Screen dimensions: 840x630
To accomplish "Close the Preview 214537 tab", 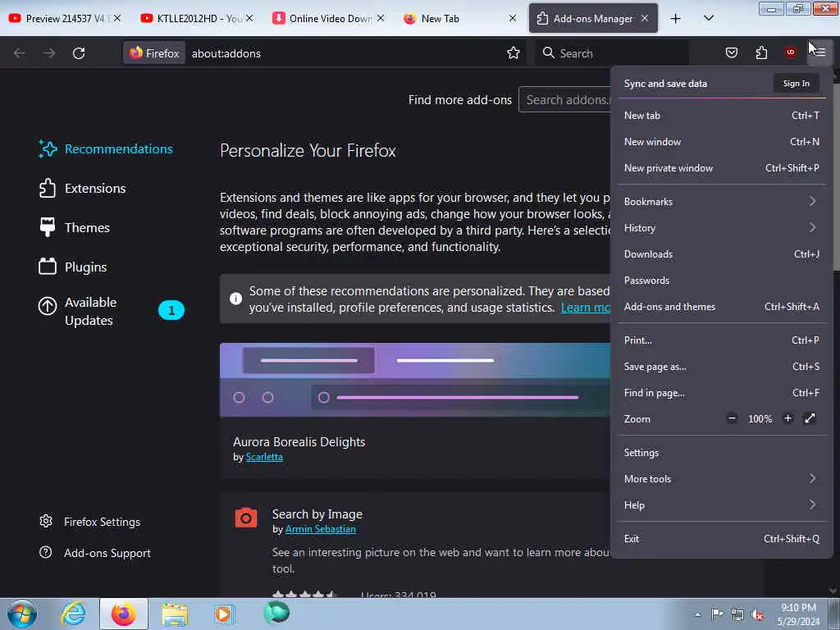I will 117,18.
